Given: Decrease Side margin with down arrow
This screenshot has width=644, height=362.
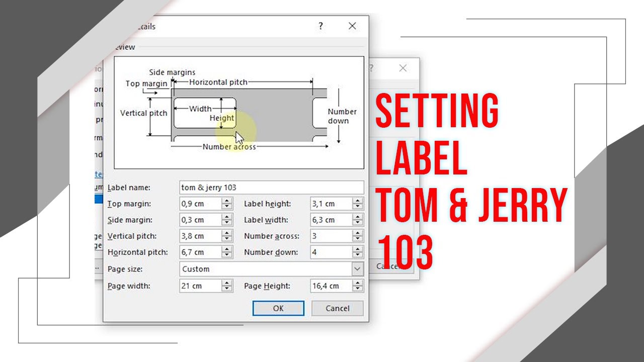Looking at the screenshot, I should pyautogui.click(x=227, y=223).
